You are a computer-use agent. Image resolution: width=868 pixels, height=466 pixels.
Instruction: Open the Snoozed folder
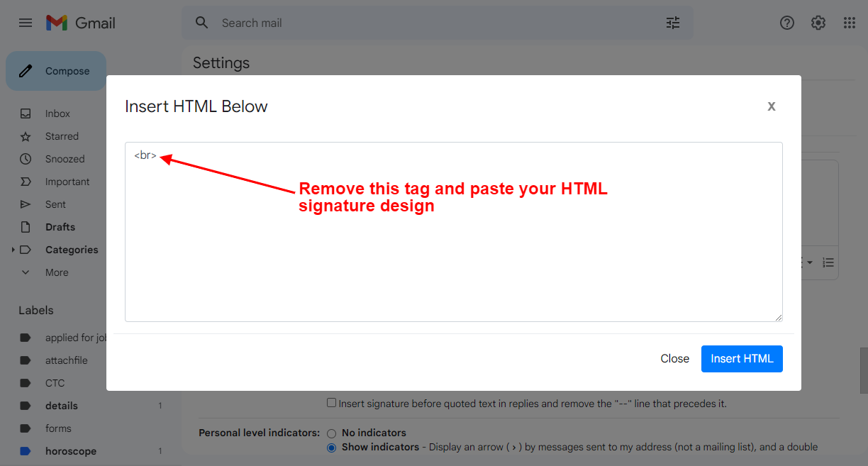[65, 159]
